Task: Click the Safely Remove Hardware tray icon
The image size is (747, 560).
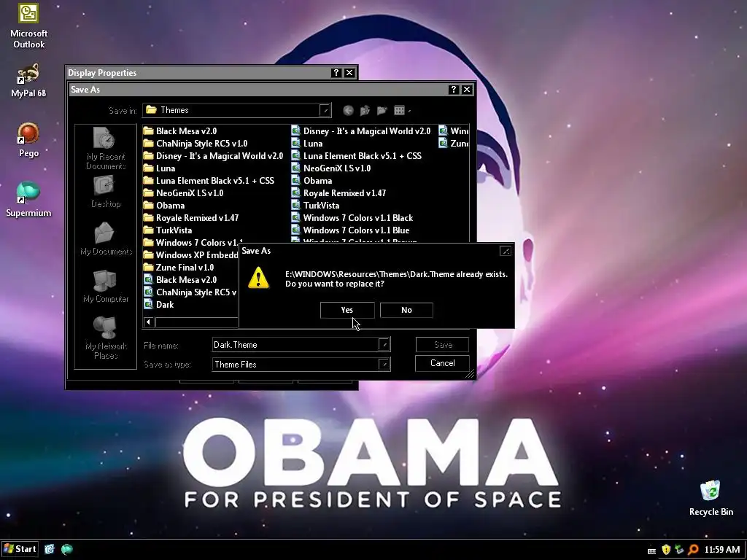Action: [679, 550]
